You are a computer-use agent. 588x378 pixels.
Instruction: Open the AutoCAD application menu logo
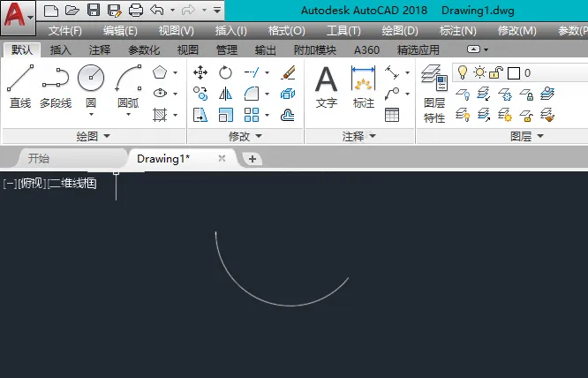point(18,18)
